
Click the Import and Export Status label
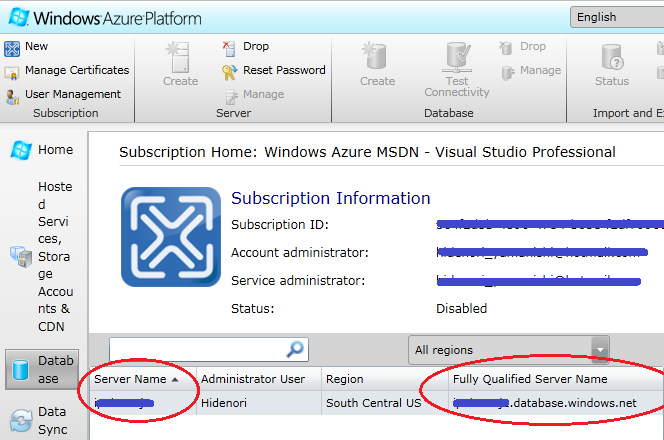(x=612, y=81)
